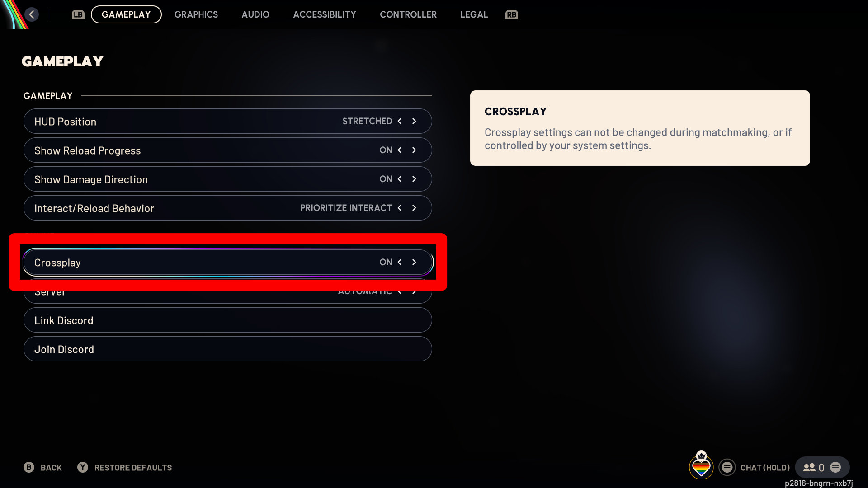
Task: Turn Show Reload Progress off with left arrow
Action: [x=400, y=150]
